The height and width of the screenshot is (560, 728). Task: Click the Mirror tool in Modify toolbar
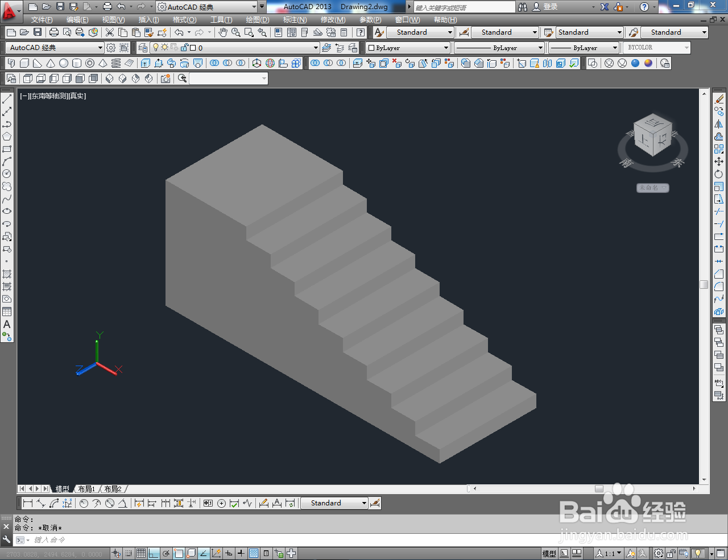point(719,124)
